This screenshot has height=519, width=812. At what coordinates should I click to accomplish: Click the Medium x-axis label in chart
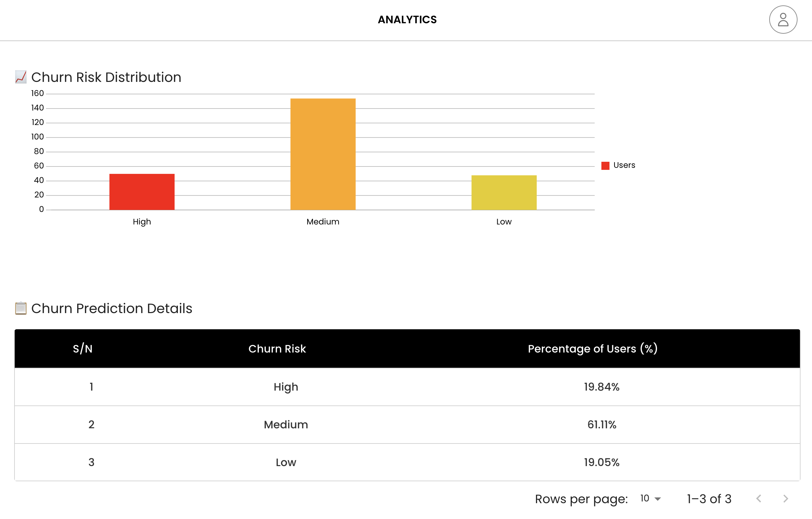pyautogui.click(x=323, y=221)
